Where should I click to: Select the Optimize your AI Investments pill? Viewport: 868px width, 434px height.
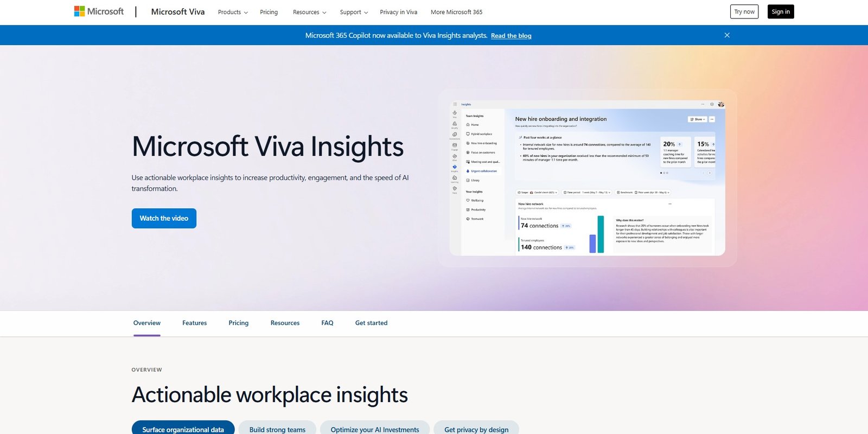(375, 429)
